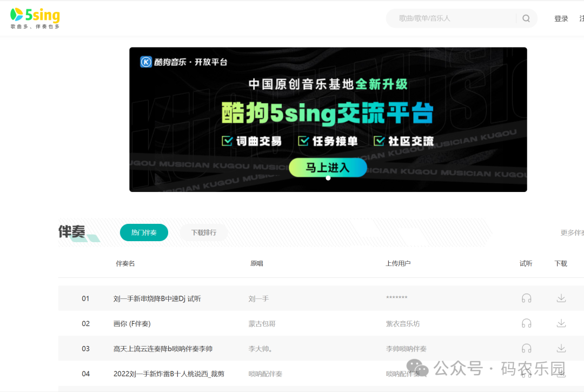Click 唢呐配伴奏 in 原唱 column
Image resolution: width=584 pixels, height=392 pixels.
point(265,374)
